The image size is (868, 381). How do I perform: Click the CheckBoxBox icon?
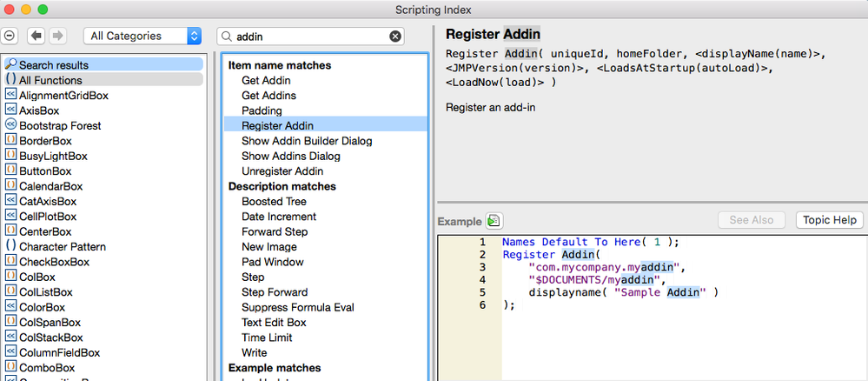(10, 261)
